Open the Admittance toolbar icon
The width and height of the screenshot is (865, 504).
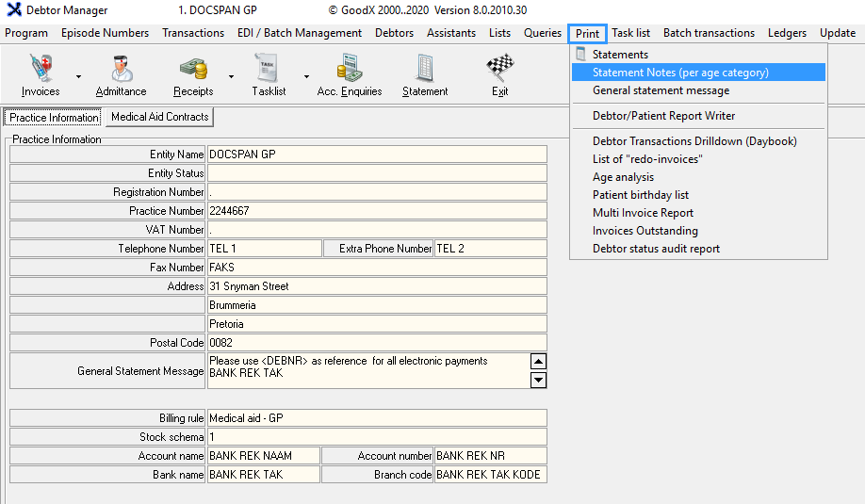click(121, 69)
